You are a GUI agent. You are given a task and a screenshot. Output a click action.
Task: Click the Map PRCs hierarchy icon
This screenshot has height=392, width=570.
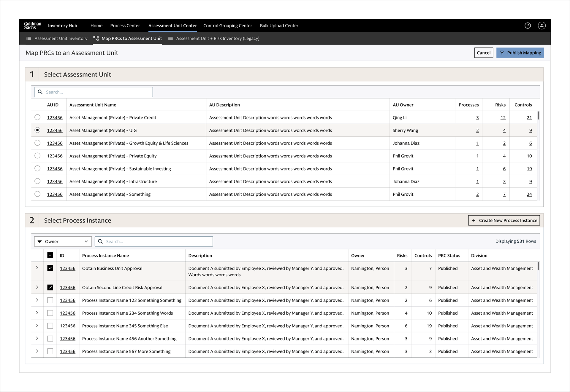tap(96, 38)
